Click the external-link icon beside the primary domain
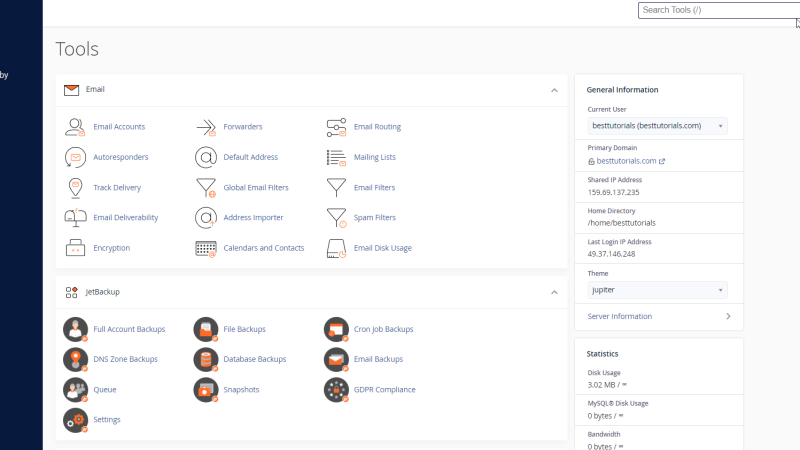 (662, 161)
